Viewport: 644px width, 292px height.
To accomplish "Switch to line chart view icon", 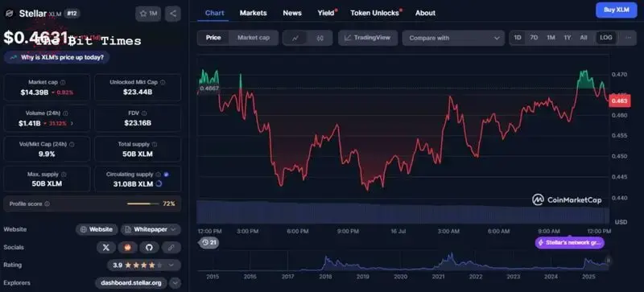I will point(295,38).
